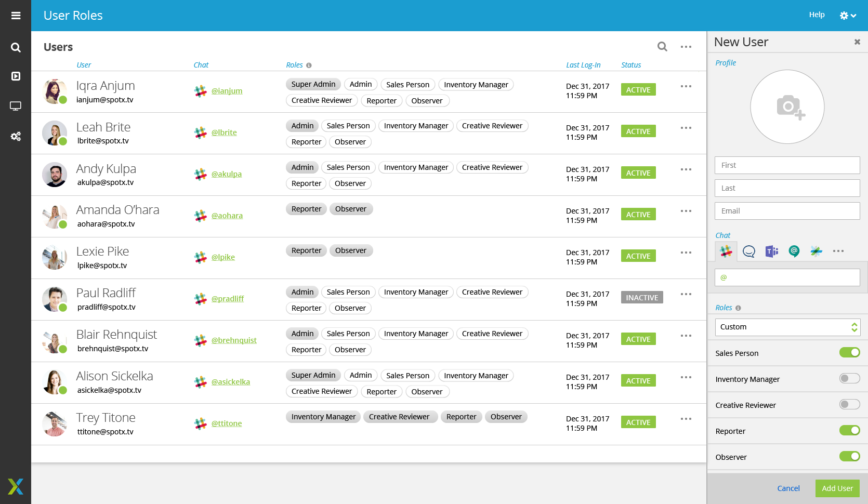Select the Slack chat tab
868x504 pixels.
click(x=726, y=251)
